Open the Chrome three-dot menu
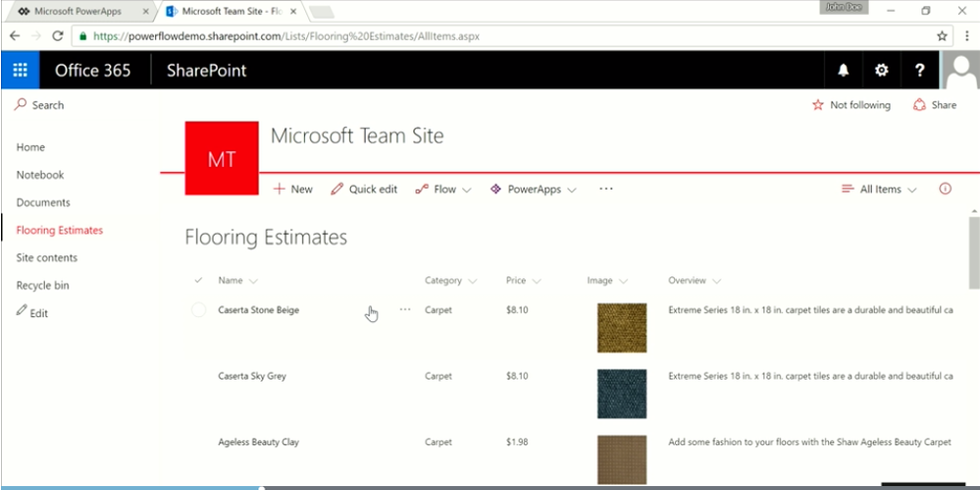The width and height of the screenshot is (980, 490). pyautogui.click(x=967, y=36)
